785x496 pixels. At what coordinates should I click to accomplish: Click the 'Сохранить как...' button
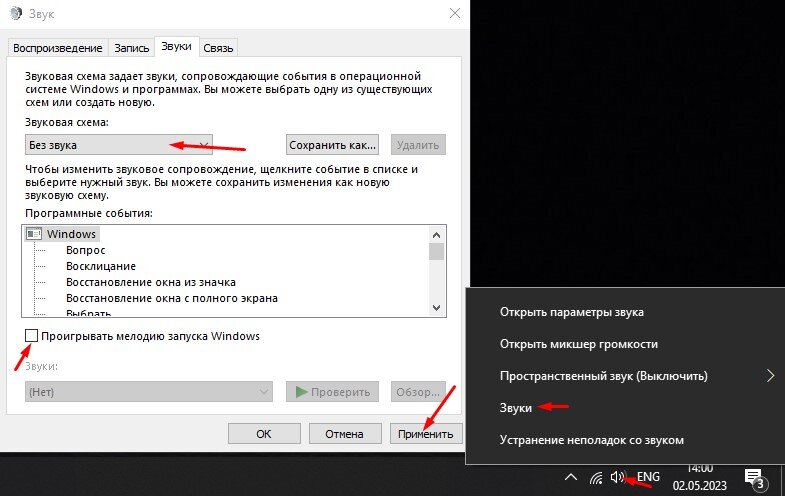(332, 145)
